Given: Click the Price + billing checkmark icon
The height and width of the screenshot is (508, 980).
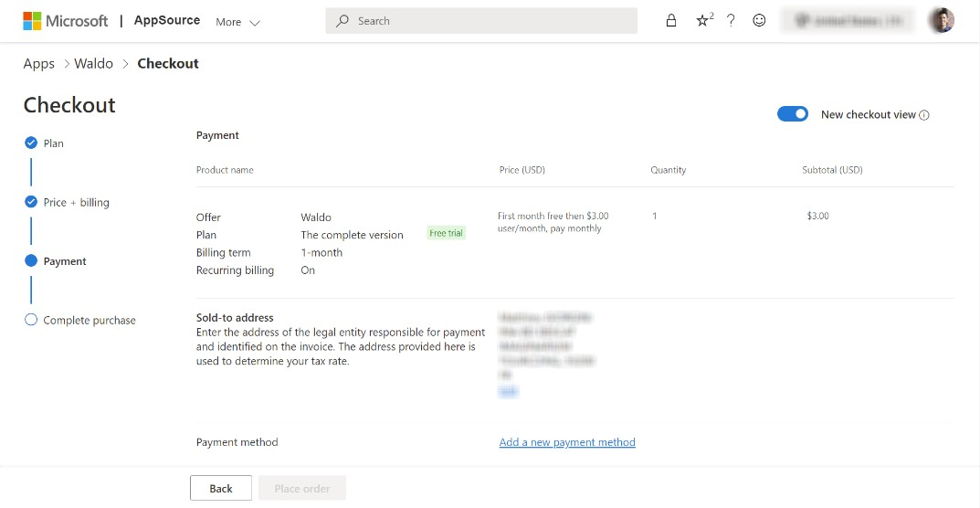Looking at the screenshot, I should coord(31,202).
